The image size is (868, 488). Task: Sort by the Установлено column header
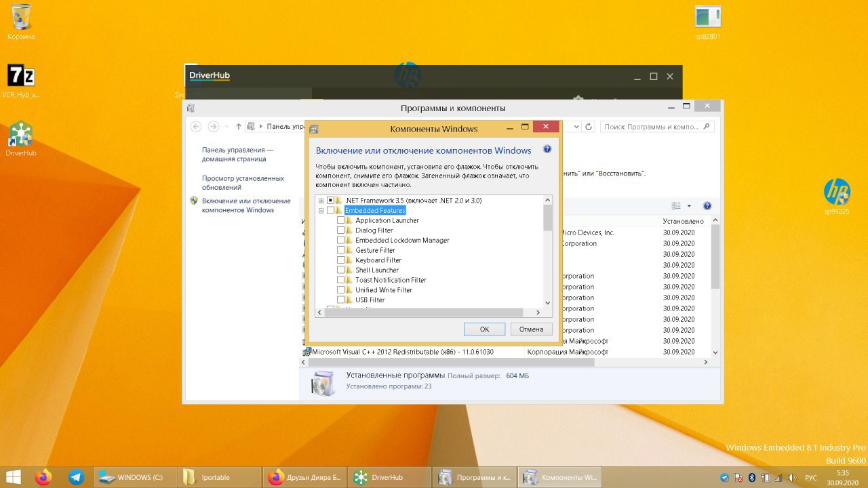(684, 221)
